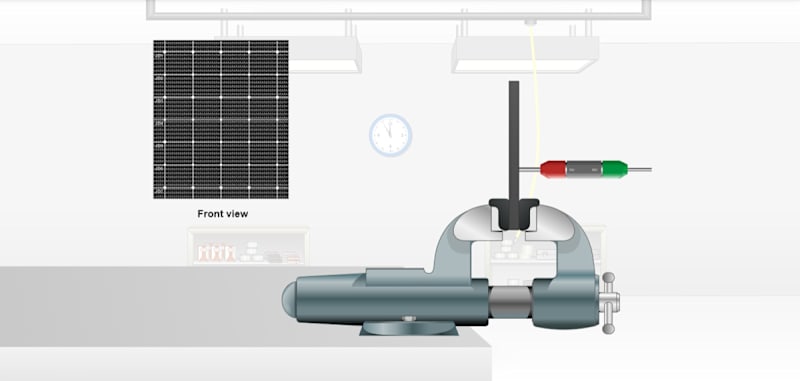Image resolution: width=800 pixels, height=381 pixels.
Task: Click the vise main body barrel
Action: (386, 298)
